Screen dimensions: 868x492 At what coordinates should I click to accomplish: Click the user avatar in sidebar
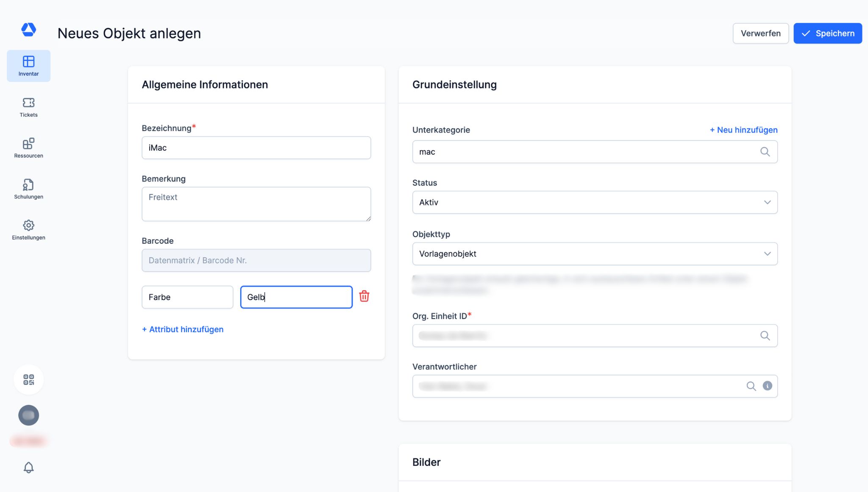pyautogui.click(x=28, y=415)
